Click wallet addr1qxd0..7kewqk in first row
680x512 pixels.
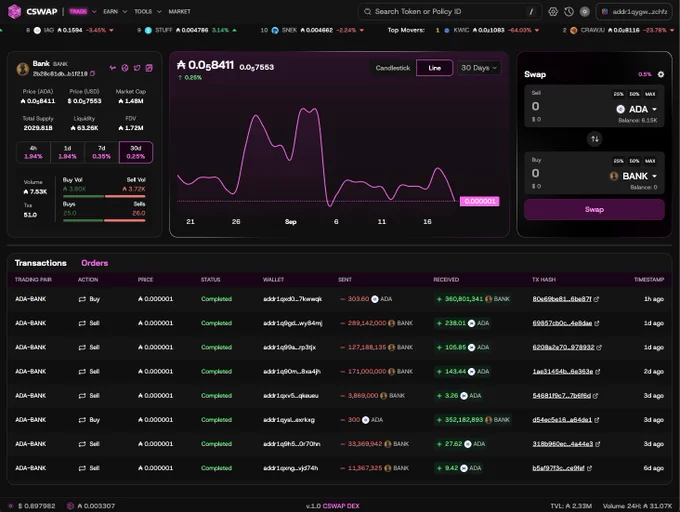point(292,299)
